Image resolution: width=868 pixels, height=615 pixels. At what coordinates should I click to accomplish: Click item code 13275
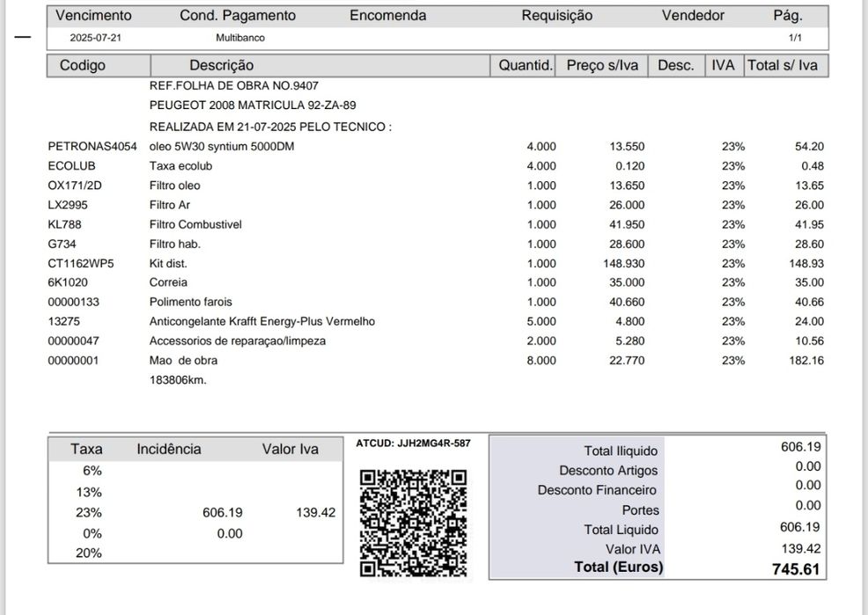coord(64,321)
